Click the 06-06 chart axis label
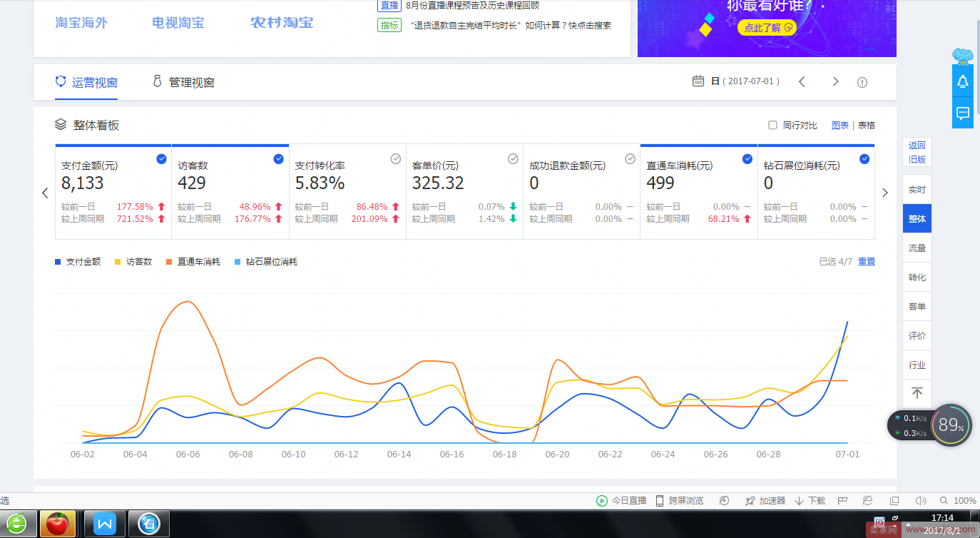Image resolution: width=980 pixels, height=538 pixels. click(x=188, y=454)
